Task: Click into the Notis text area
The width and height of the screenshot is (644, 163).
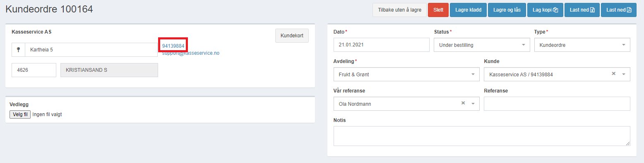Action: click(x=482, y=136)
